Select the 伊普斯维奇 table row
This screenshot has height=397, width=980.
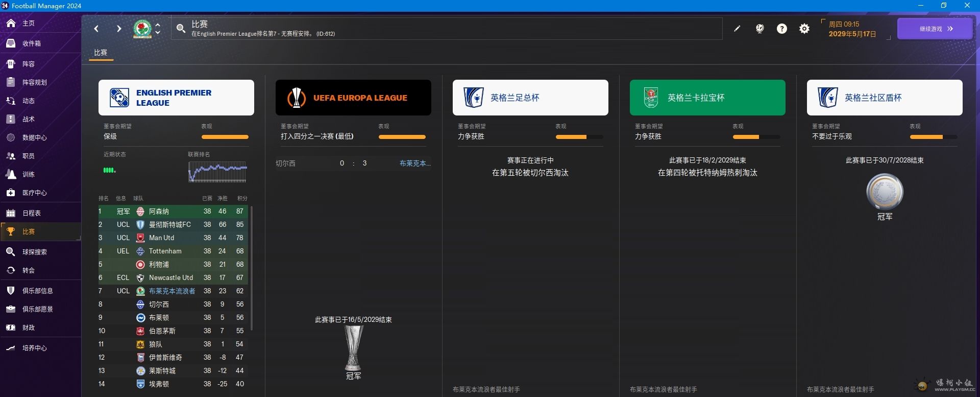[173, 358]
